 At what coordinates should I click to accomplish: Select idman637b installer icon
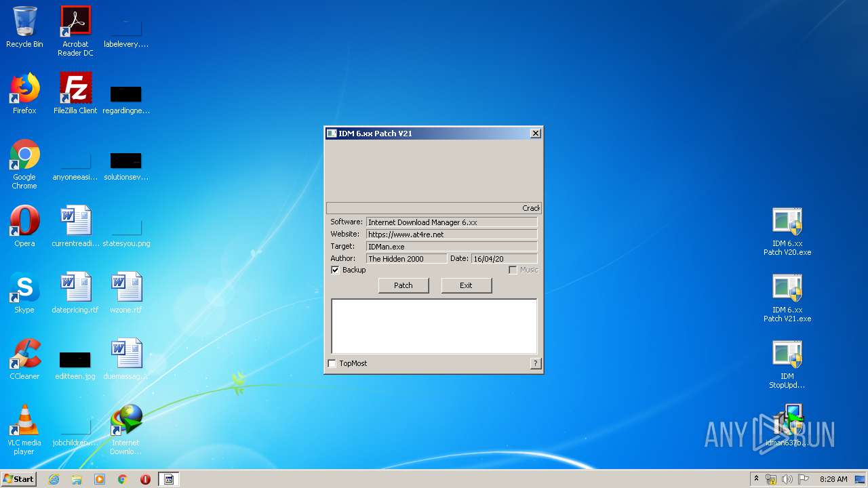pos(787,426)
